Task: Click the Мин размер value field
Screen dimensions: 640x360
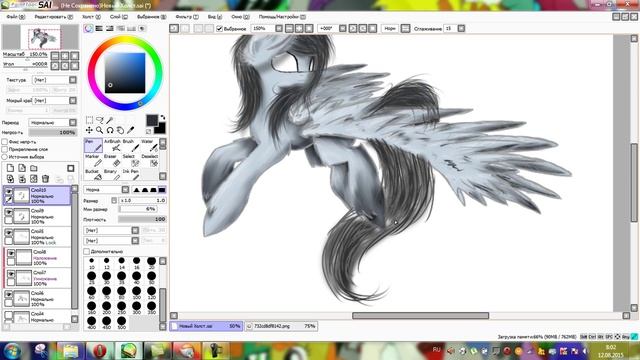Action: click(x=137, y=209)
